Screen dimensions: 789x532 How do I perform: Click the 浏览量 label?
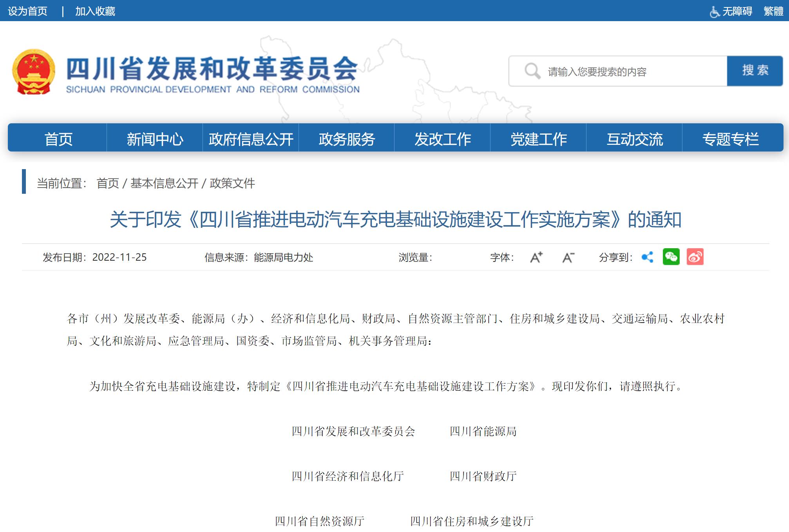(416, 257)
